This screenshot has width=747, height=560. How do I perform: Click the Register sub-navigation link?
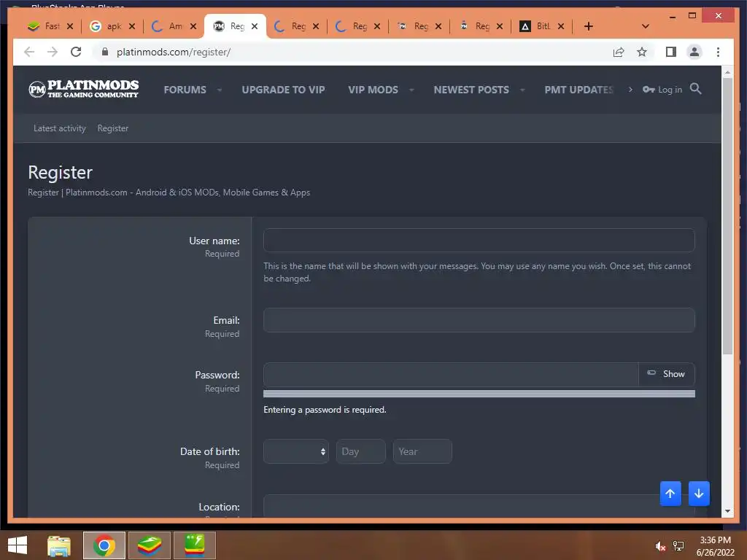click(113, 128)
